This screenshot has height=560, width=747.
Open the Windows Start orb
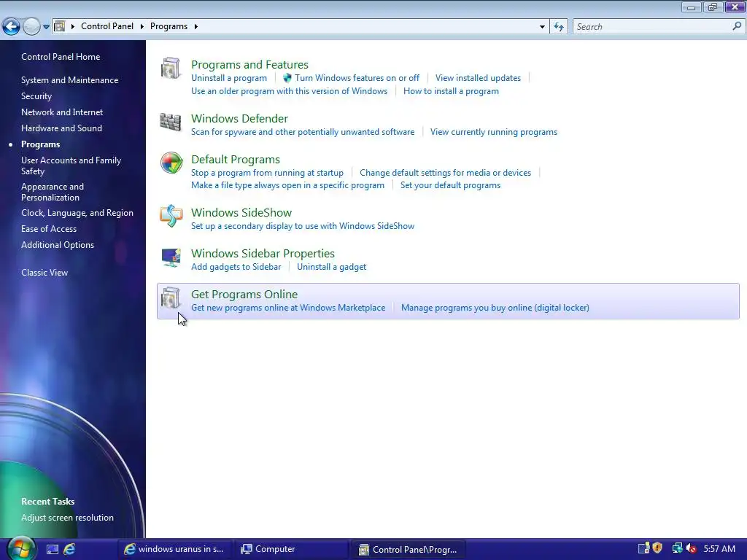coord(21,548)
